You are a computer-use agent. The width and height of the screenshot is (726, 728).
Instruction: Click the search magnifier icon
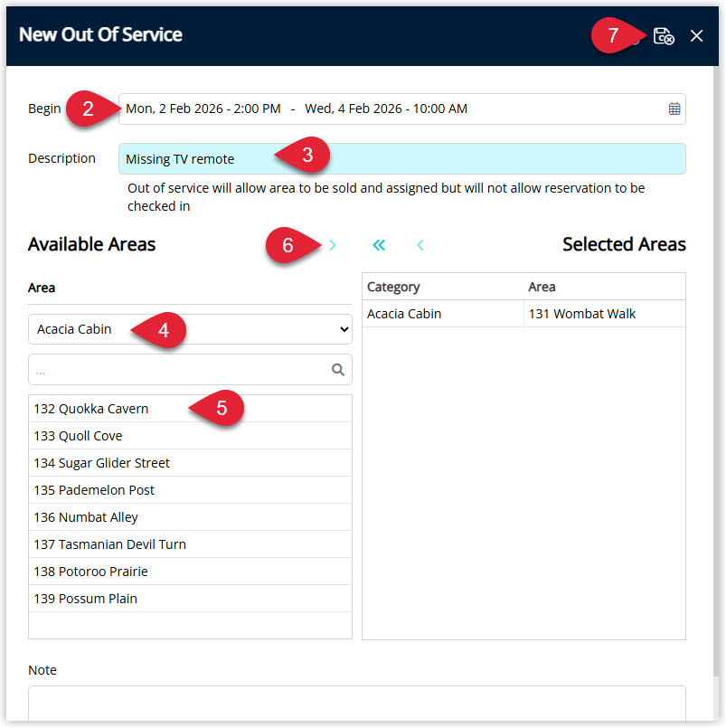[x=338, y=370]
